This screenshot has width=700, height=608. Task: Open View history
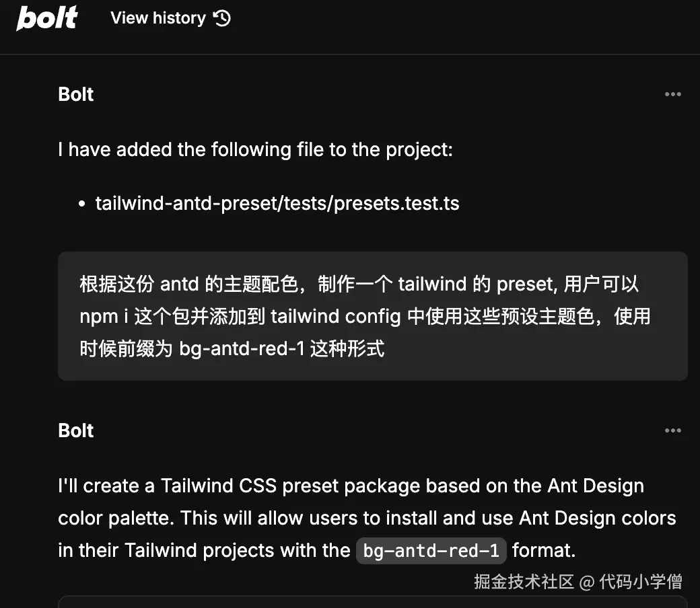click(158, 18)
